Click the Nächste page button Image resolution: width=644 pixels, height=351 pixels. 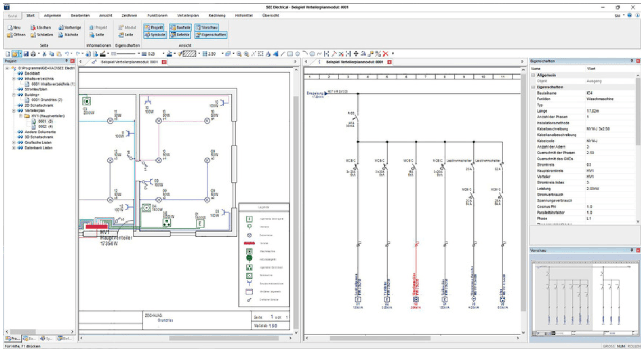tap(69, 35)
